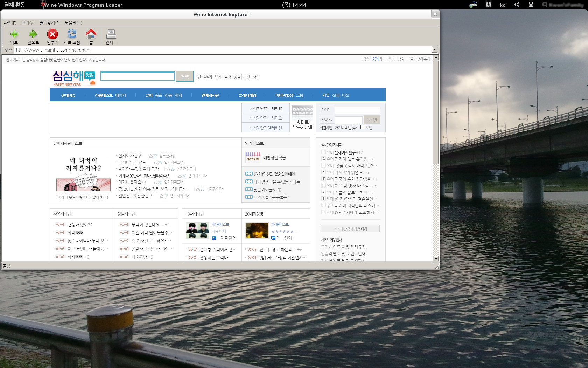Viewport: 588px width, 368px height.
Task: Click the 심심해닷컴 채팅방 켜기 button
Action: pyautogui.click(x=350, y=229)
